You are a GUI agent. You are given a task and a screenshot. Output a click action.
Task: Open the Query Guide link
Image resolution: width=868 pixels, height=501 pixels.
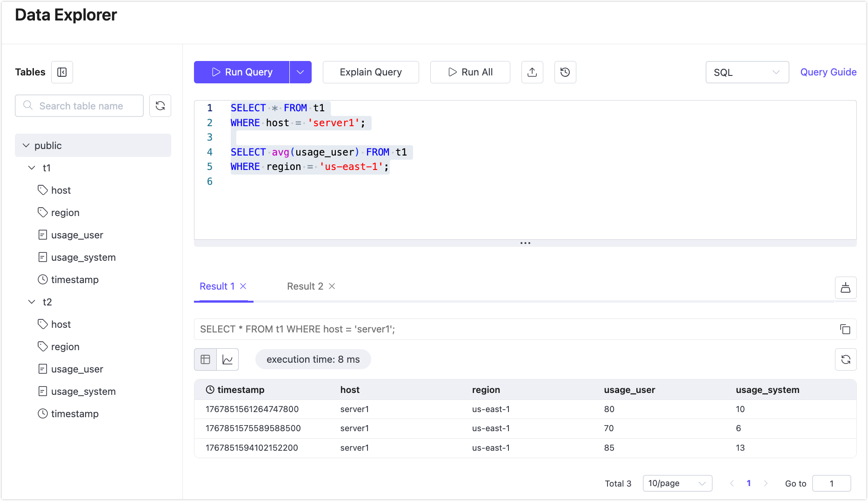828,72
